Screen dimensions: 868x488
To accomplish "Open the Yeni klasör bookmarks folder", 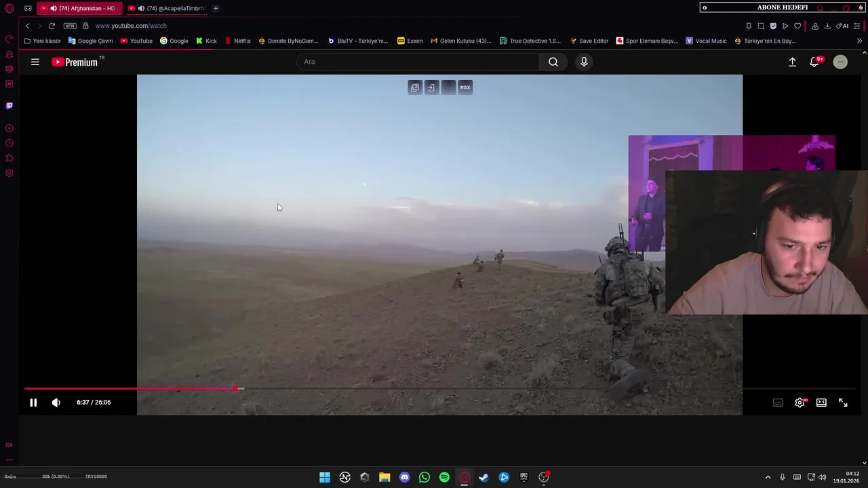I will click(x=42, y=41).
